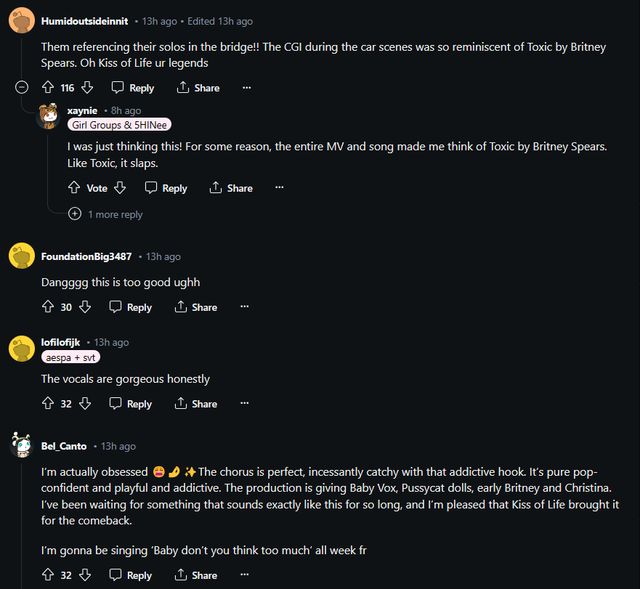Open more options on Humidoutsideinnit's comment
640x589 pixels.
[x=246, y=88]
